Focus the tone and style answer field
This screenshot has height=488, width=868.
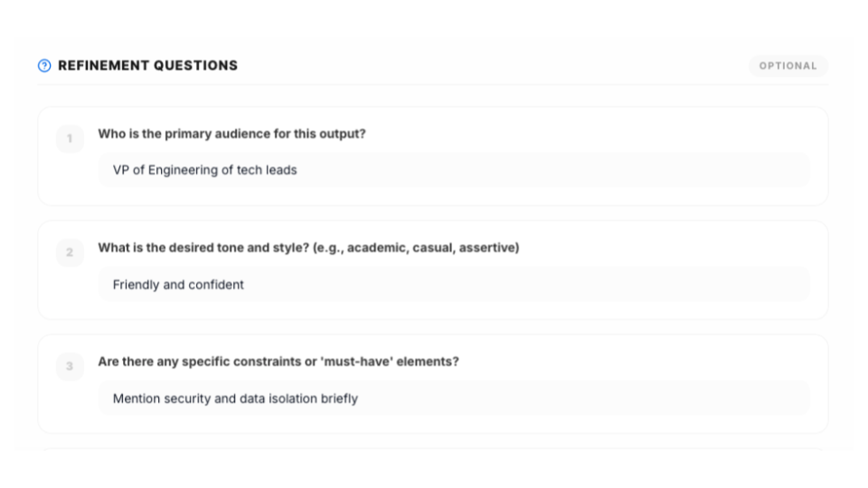tap(542, 285)
